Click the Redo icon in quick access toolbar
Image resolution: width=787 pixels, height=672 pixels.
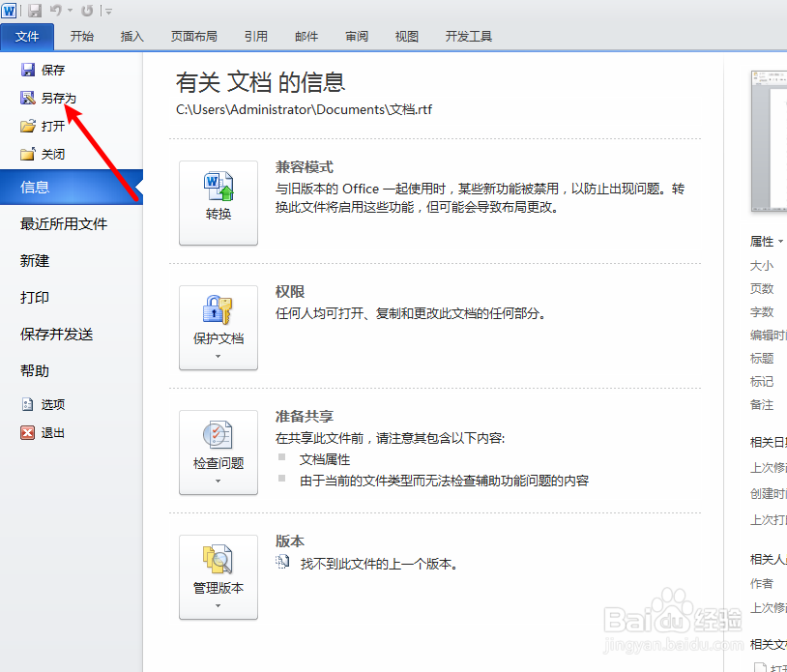click(x=87, y=10)
